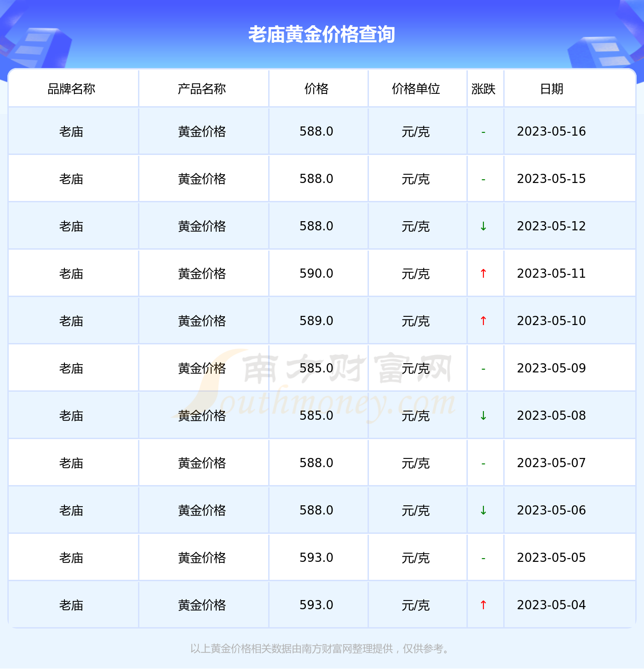
Task: Click price 588.0 in the 2023-05-07 row
Action: click(316, 463)
